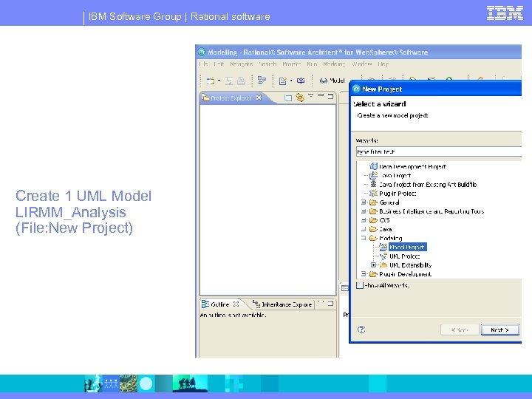Select Java Project wizard entry
This screenshot has width=532, height=399.
pos(396,175)
